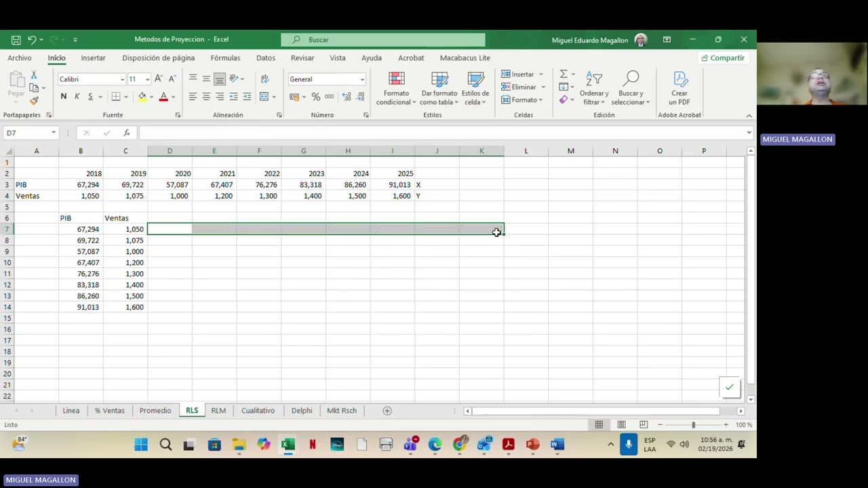Toggle middle vertical alignment
The width and height of the screenshot is (868, 488).
coord(206,79)
